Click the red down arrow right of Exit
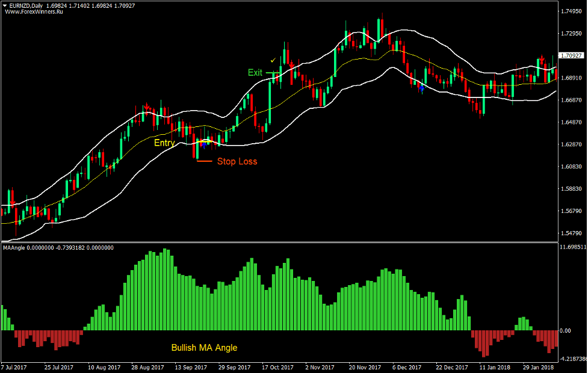This screenshot has height=373, width=588. [291, 64]
